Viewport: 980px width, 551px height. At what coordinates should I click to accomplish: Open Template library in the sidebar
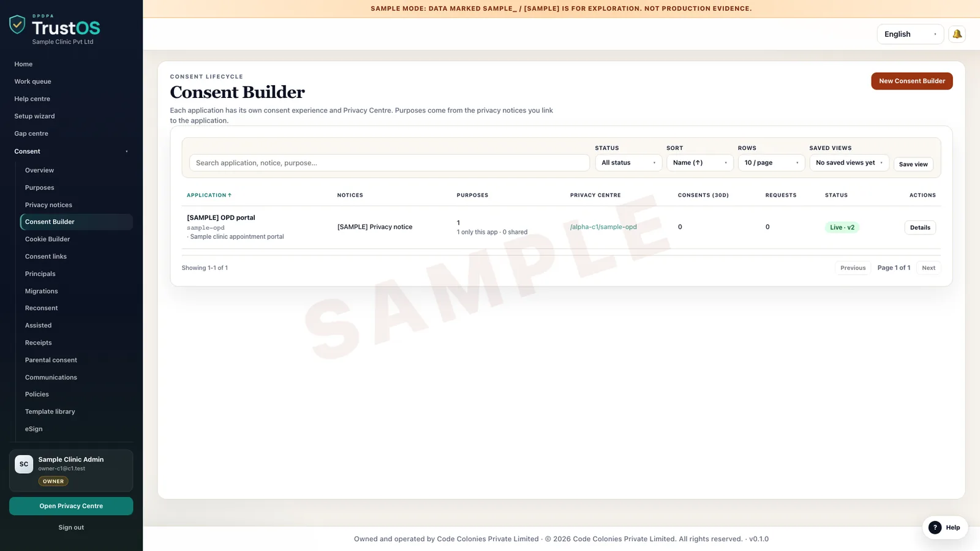click(50, 411)
